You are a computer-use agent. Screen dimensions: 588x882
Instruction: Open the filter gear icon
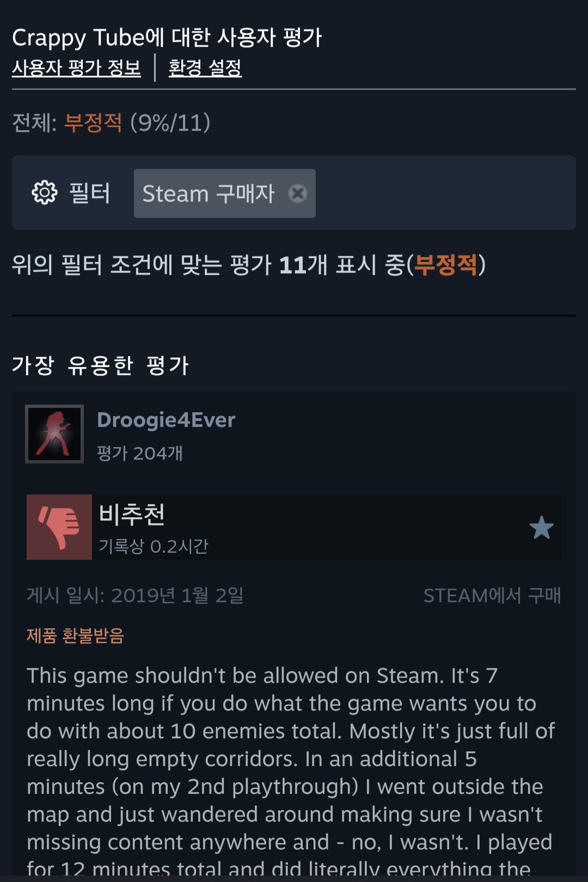pos(44,193)
